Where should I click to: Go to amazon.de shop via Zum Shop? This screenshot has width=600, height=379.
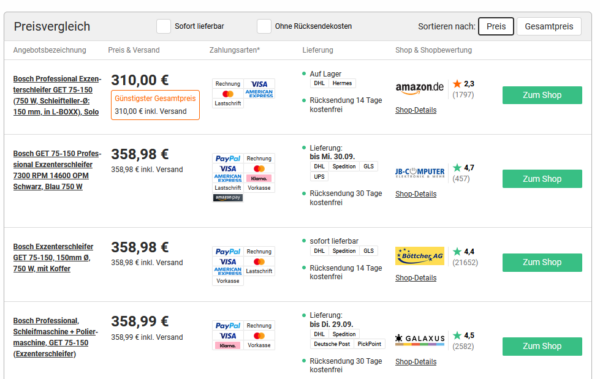(542, 95)
